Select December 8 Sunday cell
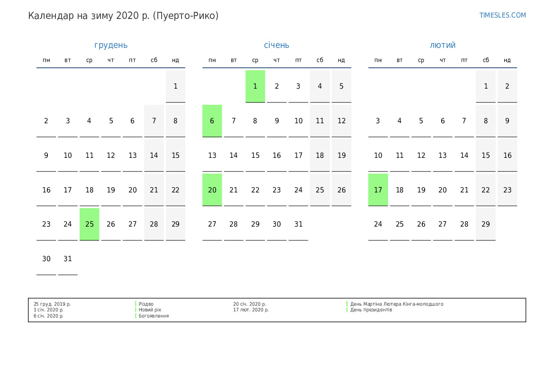Viewport: 554px width, 392px height. (x=176, y=121)
